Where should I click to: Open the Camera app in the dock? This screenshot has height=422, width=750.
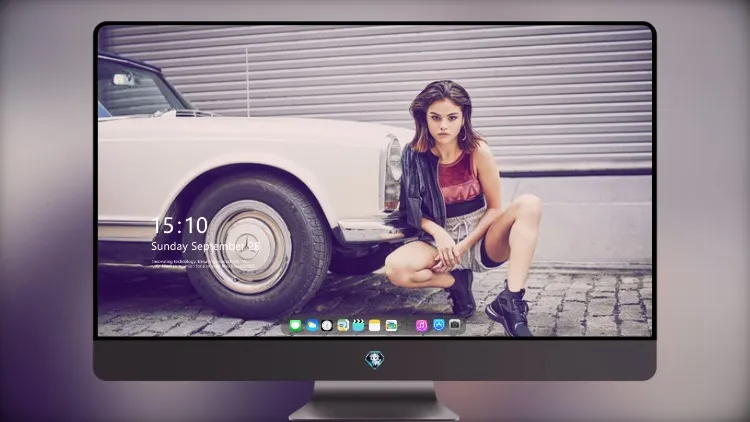[455, 325]
